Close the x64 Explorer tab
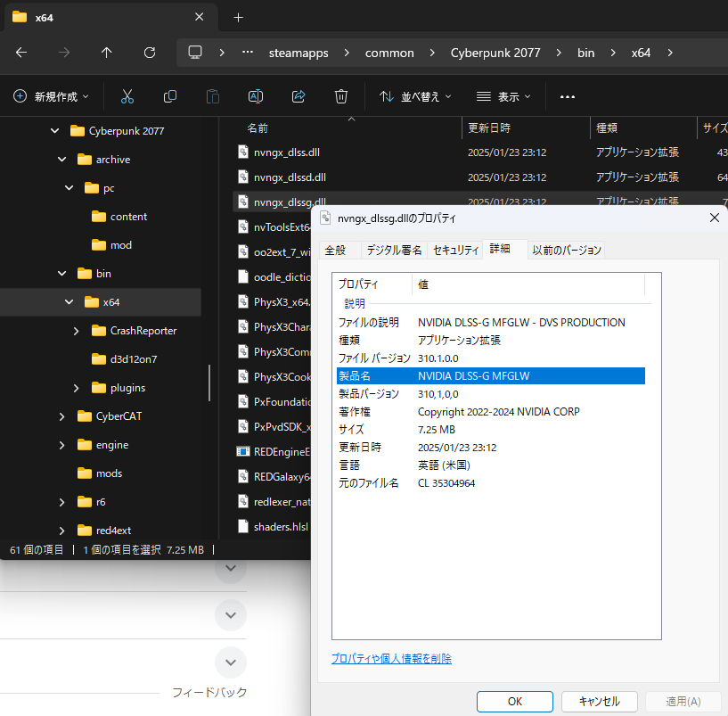The image size is (728, 716). click(x=200, y=17)
